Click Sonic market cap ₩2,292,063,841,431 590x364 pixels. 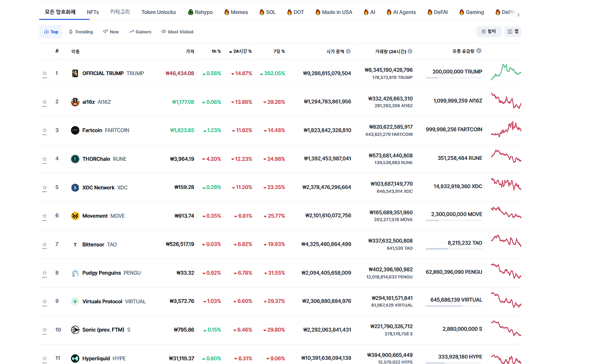coord(327,330)
